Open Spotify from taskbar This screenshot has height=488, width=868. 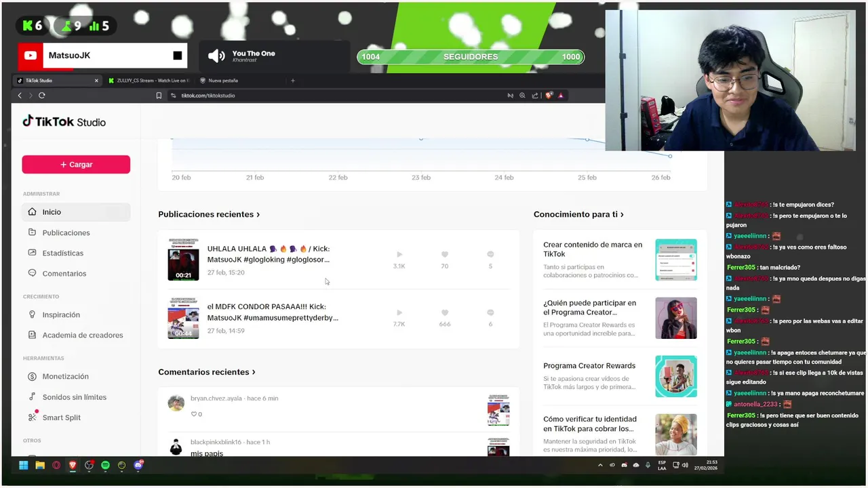click(105, 465)
